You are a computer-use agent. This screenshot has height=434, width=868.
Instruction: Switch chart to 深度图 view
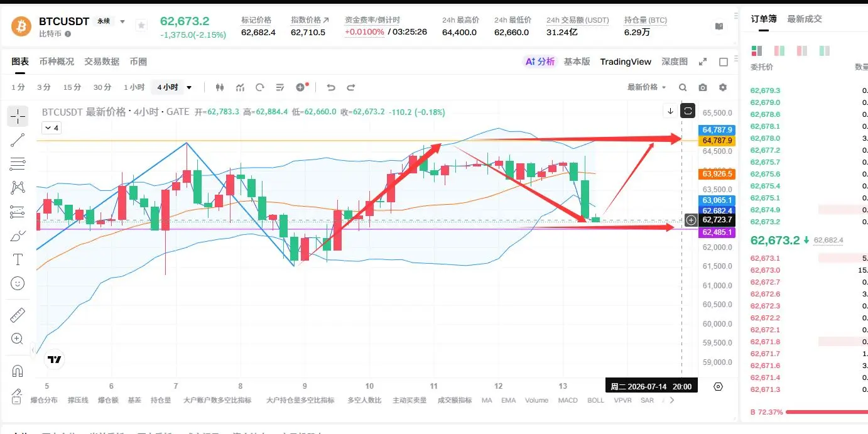tap(675, 62)
